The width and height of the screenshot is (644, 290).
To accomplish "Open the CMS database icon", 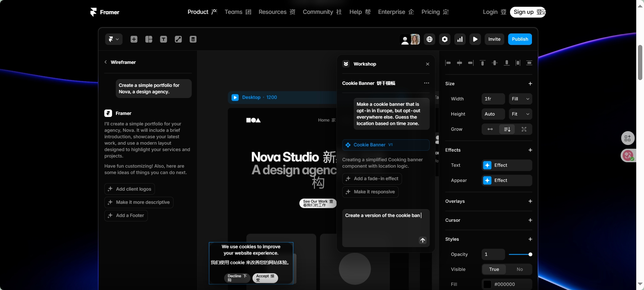I will [x=193, y=39].
